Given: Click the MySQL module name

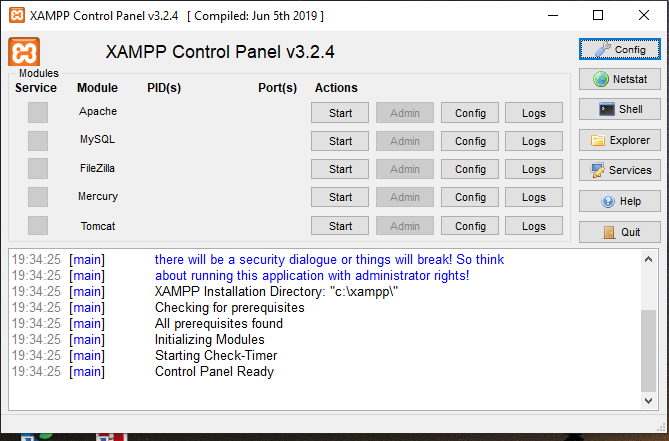Looking at the screenshot, I should point(97,139).
